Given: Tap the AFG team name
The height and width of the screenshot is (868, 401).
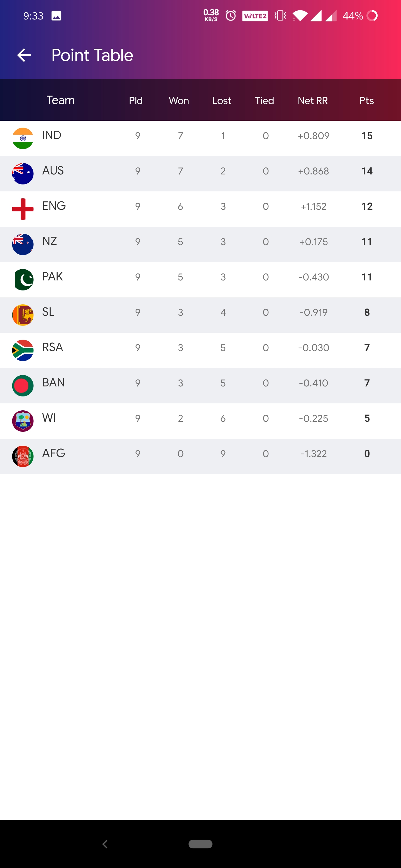Looking at the screenshot, I should click(54, 453).
